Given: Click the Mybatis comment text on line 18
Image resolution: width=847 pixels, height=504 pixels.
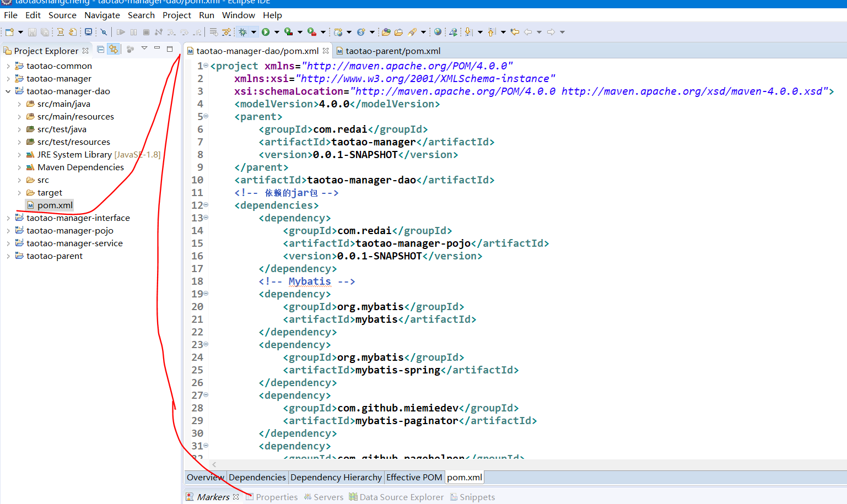Looking at the screenshot, I should point(310,281).
